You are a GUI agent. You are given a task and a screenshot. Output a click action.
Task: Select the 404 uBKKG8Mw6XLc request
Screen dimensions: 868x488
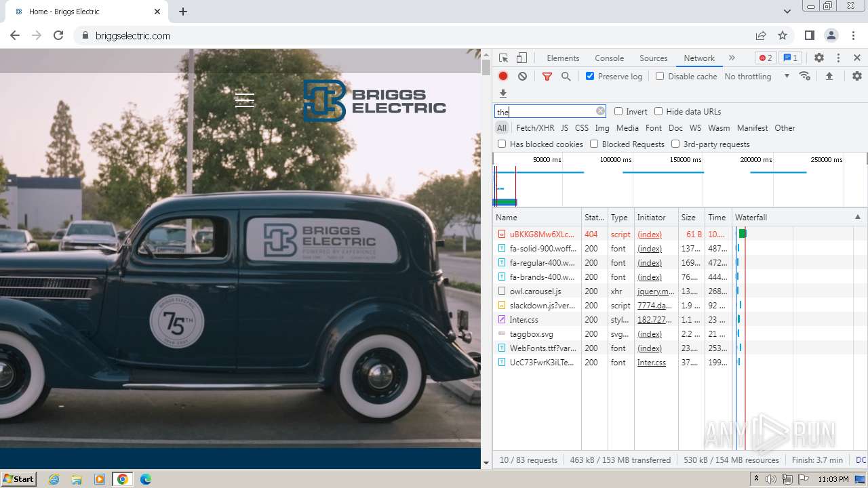679,235
